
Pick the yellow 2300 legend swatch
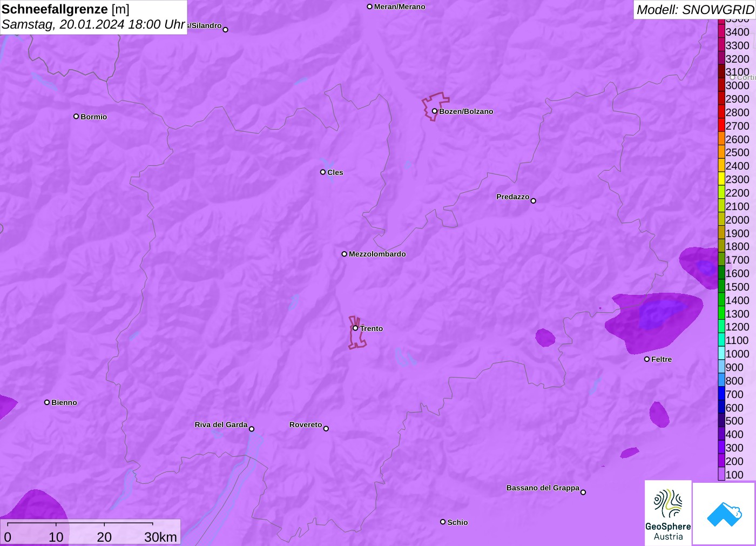[x=721, y=179]
